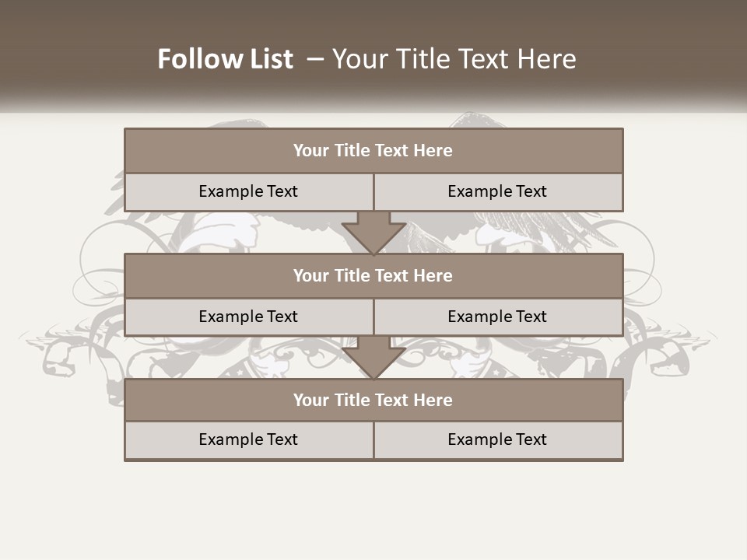
Task: Click bottom-right 'Example Text' cell
Action: click(497, 439)
